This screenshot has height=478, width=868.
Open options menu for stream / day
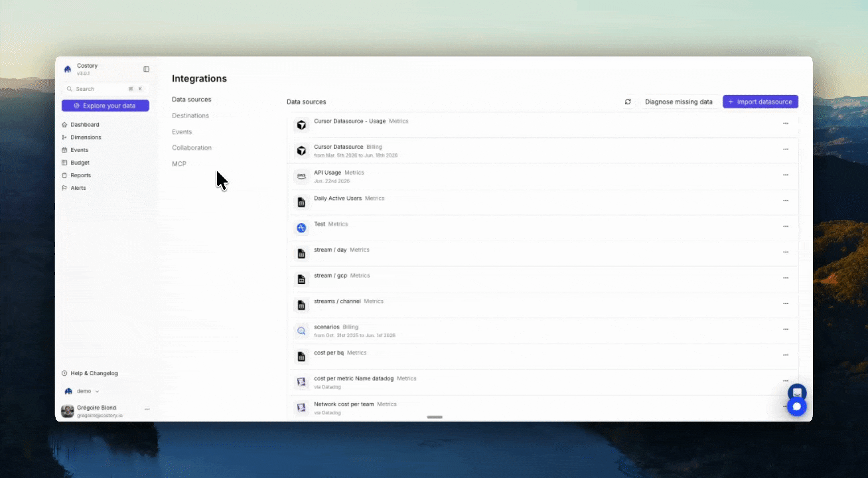[x=786, y=252]
